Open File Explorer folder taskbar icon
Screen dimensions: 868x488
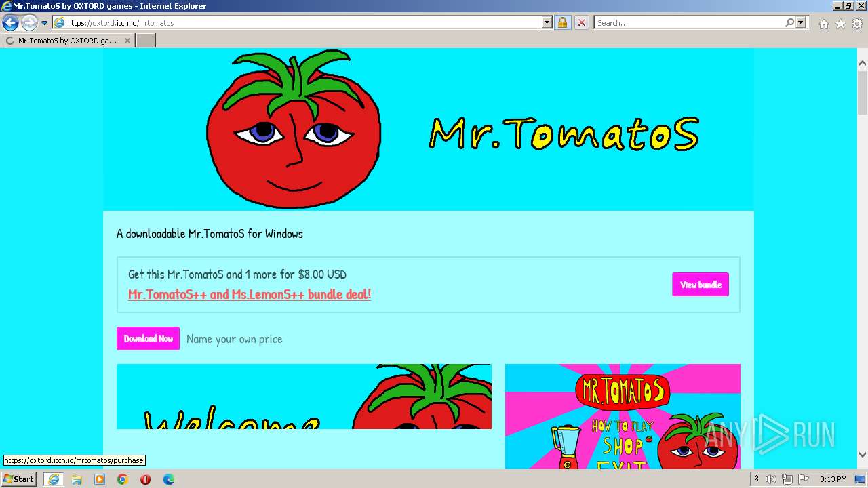point(77,479)
